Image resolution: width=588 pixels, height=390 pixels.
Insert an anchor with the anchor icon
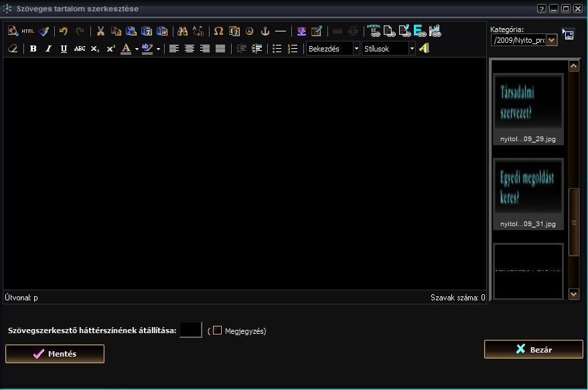[265, 31]
